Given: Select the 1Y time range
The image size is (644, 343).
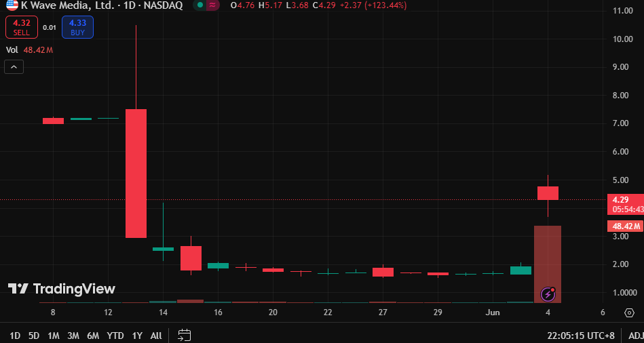Looking at the screenshot, I should tap(137, 336).
